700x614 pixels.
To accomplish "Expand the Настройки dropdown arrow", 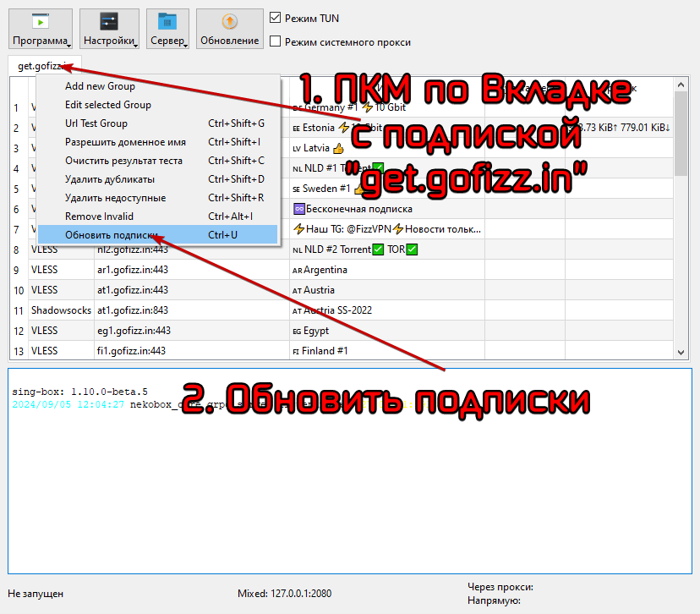I will click(x=135, y=45).
